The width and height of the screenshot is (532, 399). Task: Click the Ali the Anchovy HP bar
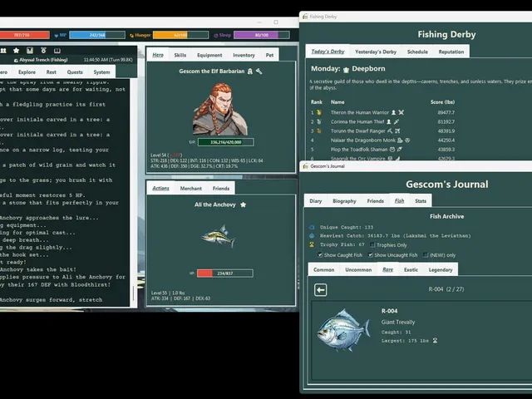[225, 273]
